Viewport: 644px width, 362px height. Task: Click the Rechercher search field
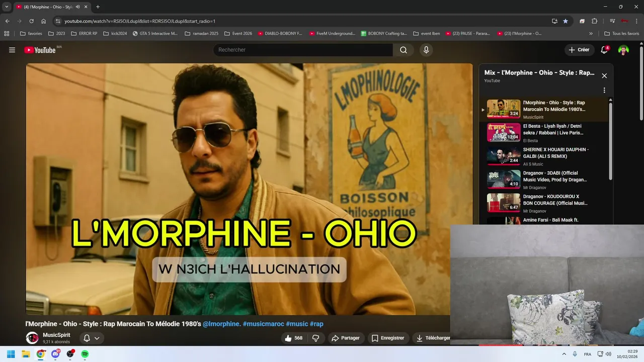point(303,50)
